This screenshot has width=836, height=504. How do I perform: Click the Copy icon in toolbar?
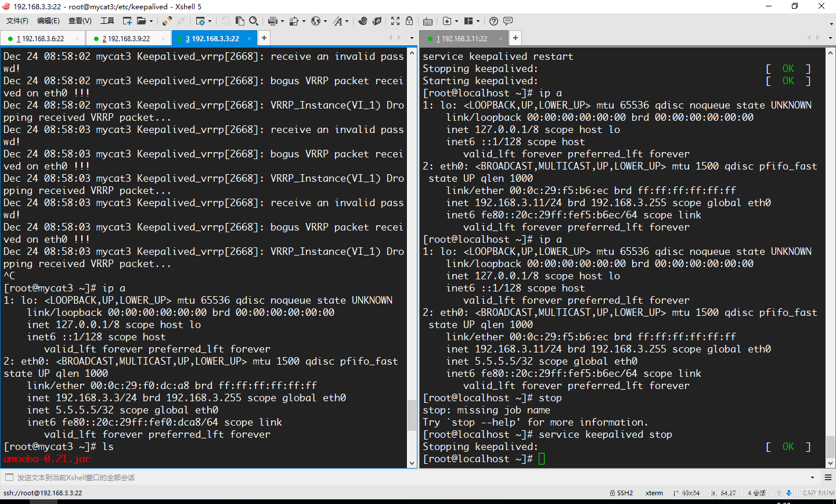226,21
